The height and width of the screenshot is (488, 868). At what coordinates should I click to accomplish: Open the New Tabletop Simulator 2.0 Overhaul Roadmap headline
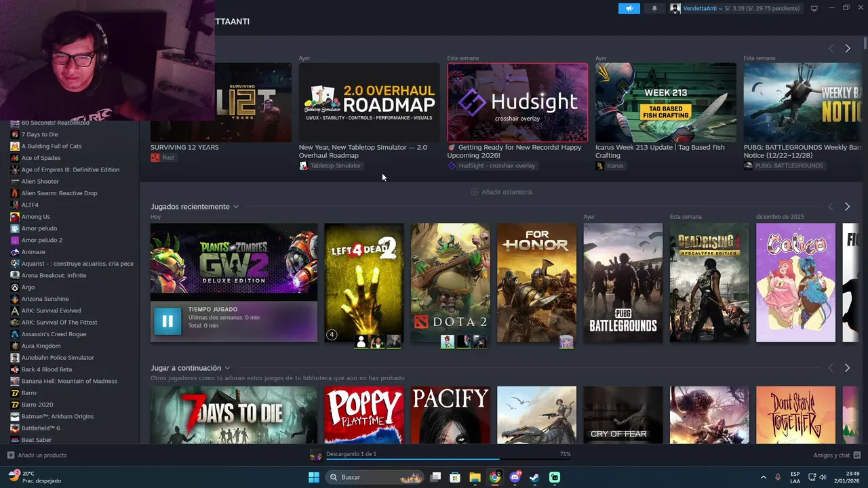(363, 151)
